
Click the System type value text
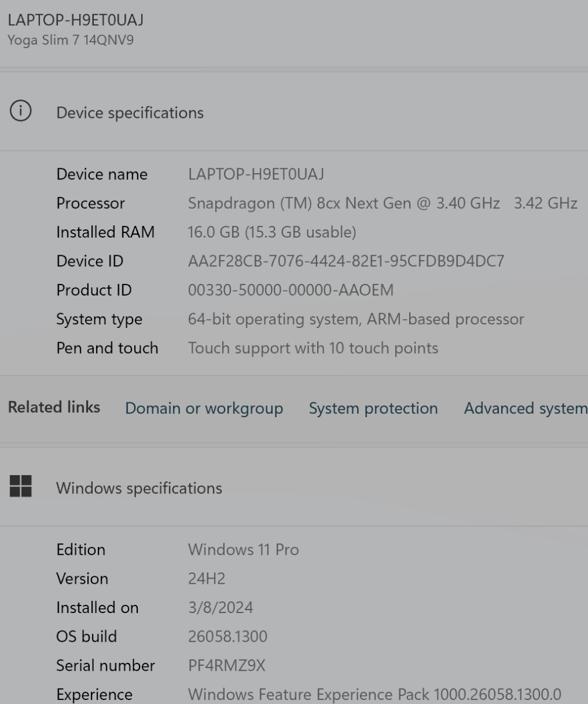[355, 319]
